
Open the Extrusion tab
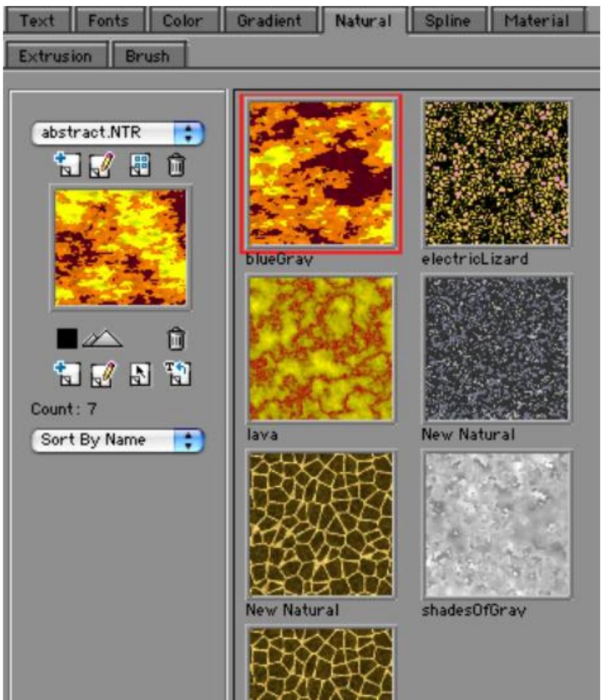coord(55,56)
